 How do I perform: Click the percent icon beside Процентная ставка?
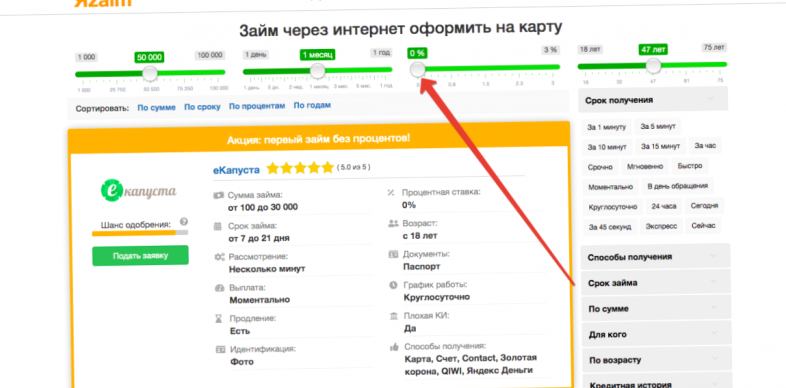[391, 192]
